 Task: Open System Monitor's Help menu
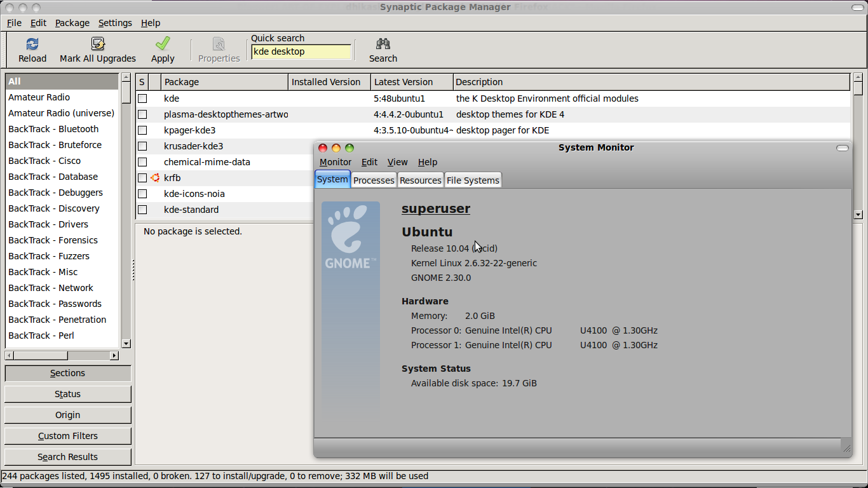click(x=428, y=162)
